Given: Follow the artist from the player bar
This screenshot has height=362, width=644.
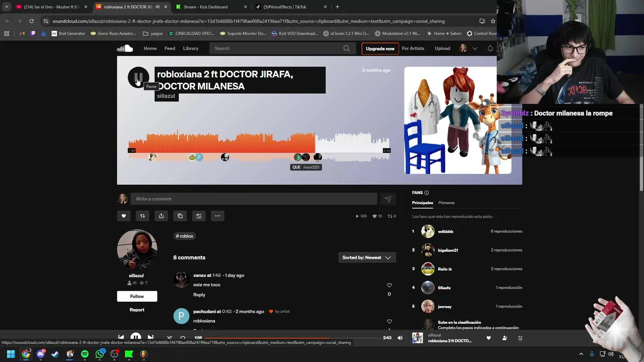Looking at the screenshot, I should pyautogui.click(x=505, y=338).
